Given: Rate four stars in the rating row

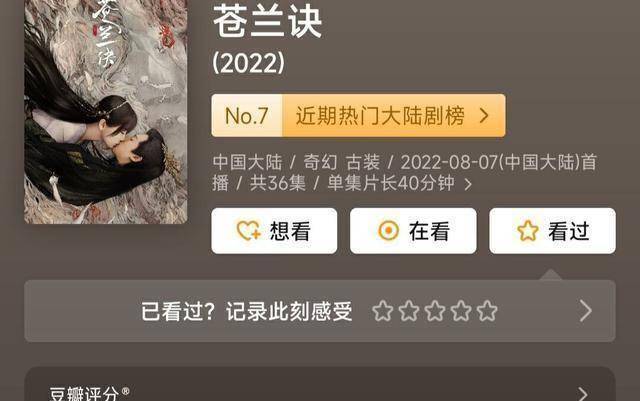Looking at the screenshot, I should pyautogui.click(x=461, y=311).
